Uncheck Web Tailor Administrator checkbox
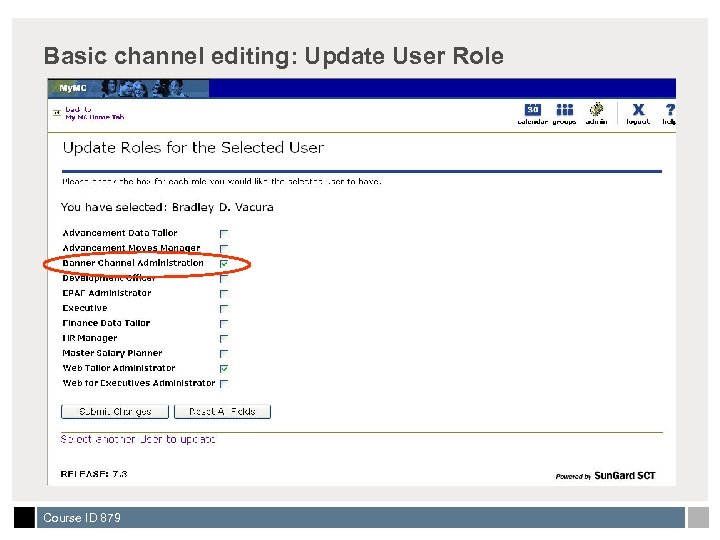The image size is (720, 540). coord(224,369)
